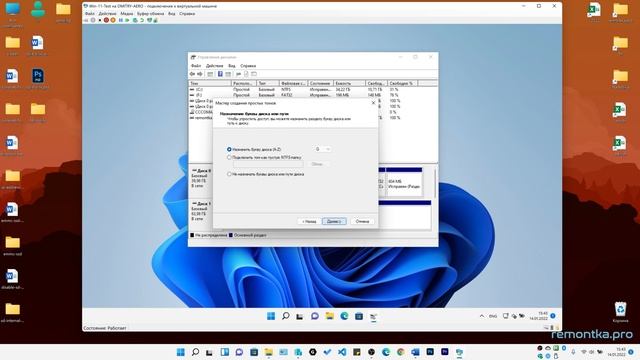Open the Photoshop file icon on host desktop
640x360 pixels.
coord(38,78)
